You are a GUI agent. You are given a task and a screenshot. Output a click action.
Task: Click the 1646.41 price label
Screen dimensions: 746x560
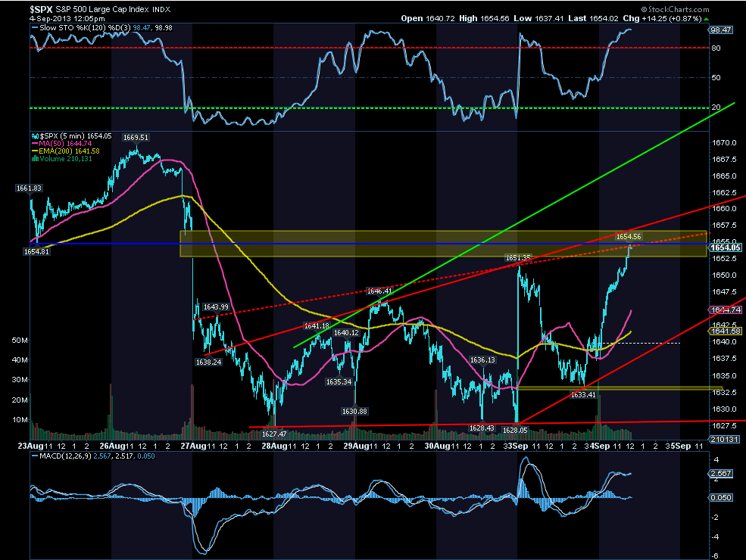click(379, 291)
